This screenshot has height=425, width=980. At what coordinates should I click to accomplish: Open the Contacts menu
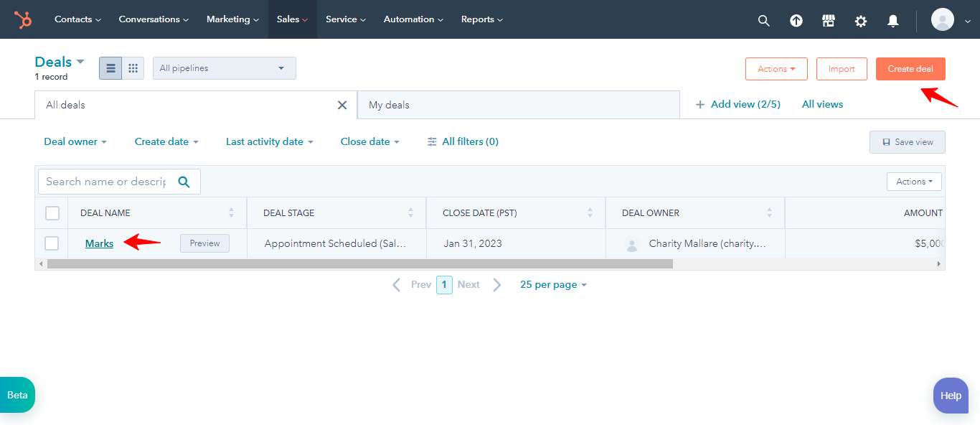coord(77,19)
